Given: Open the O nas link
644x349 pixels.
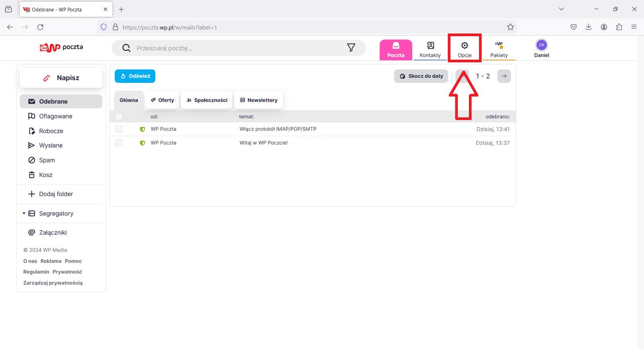Looking at the screenshot, I should coord(30,261).
